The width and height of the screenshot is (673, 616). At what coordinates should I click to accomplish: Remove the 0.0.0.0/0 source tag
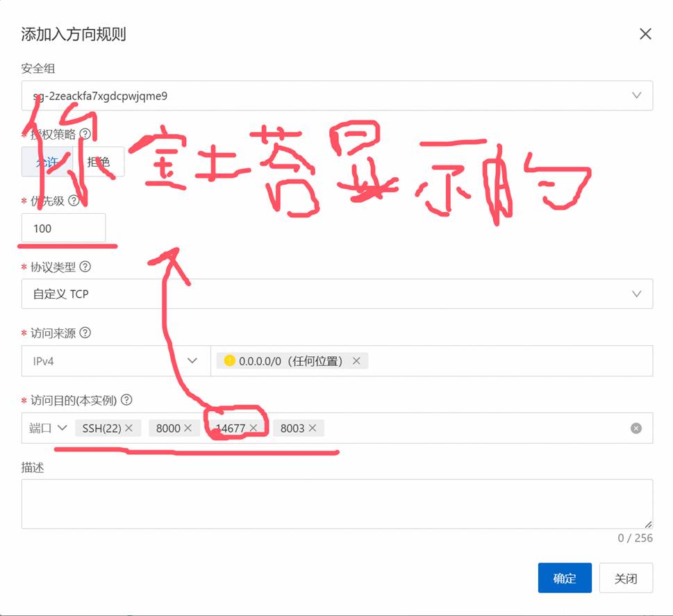(356, 361)
